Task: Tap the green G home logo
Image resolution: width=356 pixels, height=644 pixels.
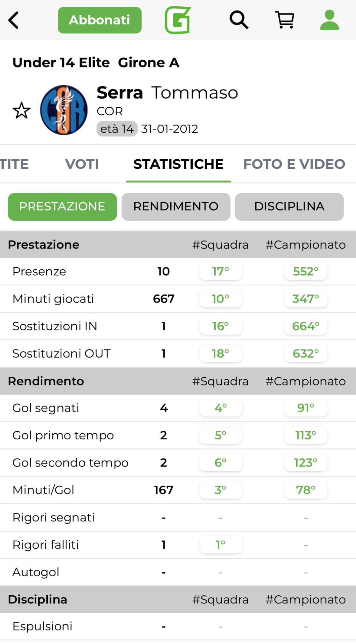Action: (178, 20)
